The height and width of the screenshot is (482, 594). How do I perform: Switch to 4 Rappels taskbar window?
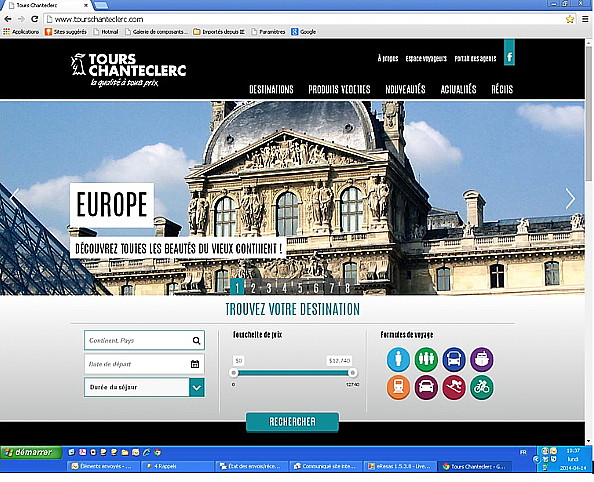[x=177, y=466]
